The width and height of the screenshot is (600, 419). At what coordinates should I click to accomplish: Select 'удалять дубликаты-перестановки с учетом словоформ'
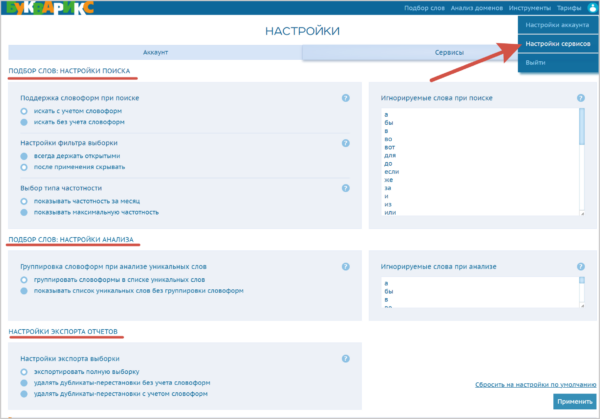[x=24, y=394]
